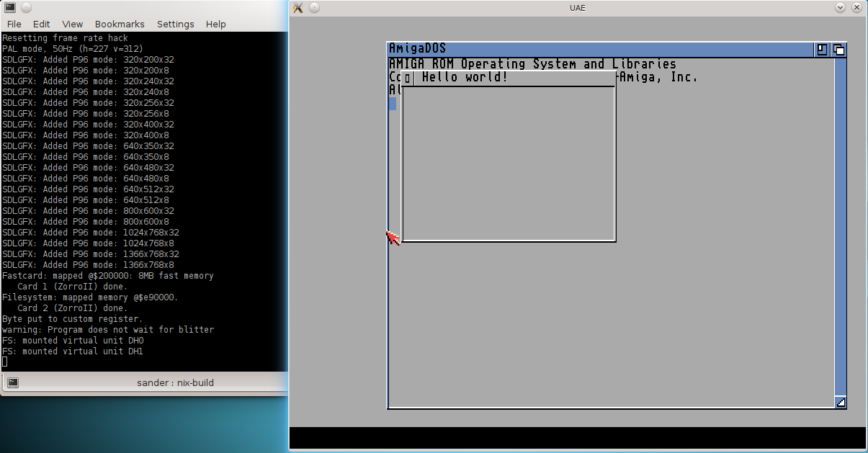This screenshot has height=453, width=868.
Task: Open the Help menu
Action: click(x=215, y=24)
